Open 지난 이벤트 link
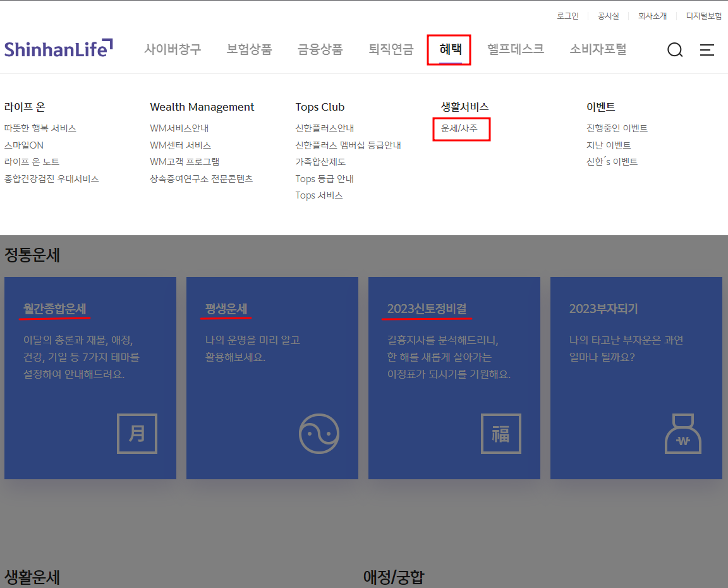This screenshot has height=588, width=728. point(609,145)
